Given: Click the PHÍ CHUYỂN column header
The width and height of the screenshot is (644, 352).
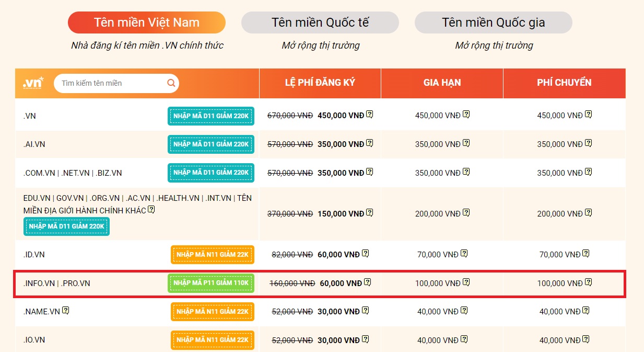Looking at the screenshot, I should click(x=565, y=83).
